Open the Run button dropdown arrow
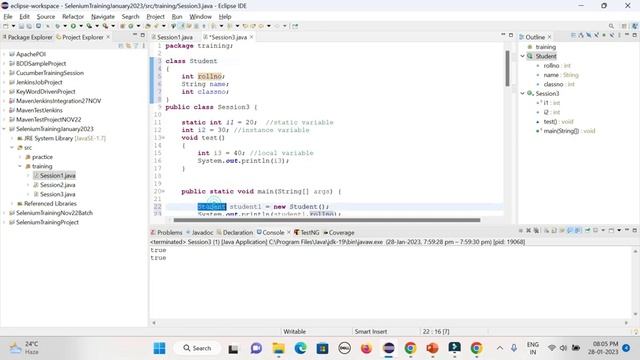Image resolution: width=640 pixels, height=360 pixels. [x=81, y=26]
